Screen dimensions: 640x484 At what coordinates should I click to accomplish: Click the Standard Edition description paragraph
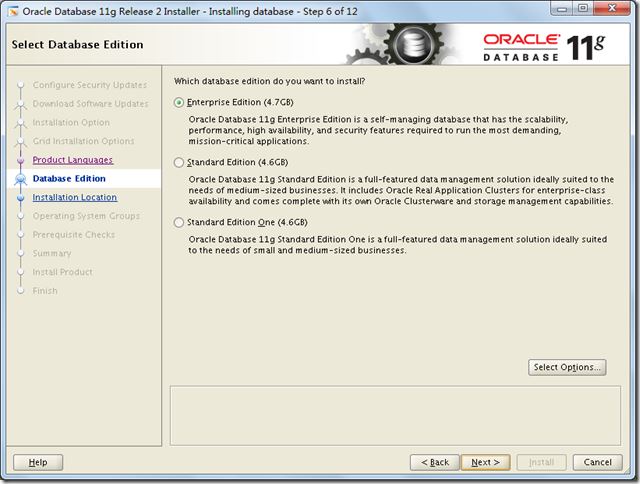401,191
